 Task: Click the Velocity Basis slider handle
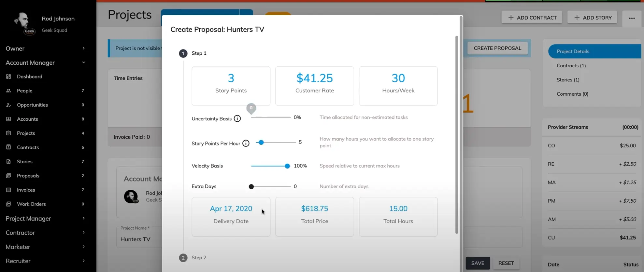click(x=287, y=166)
